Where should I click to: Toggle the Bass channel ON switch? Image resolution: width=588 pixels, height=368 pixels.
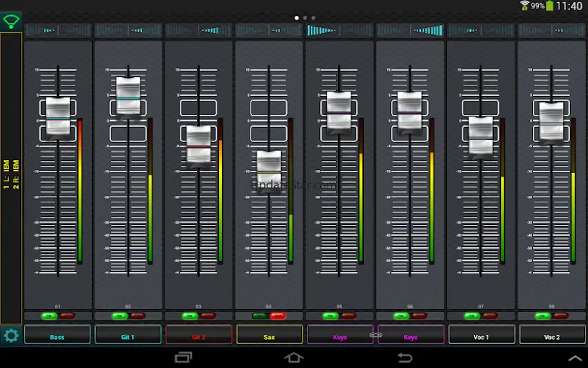coord(50,316)
